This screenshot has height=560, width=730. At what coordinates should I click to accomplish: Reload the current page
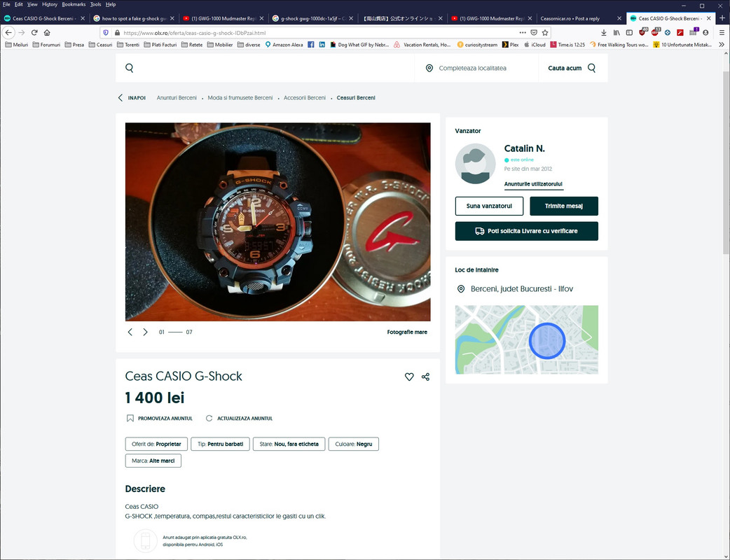34,33
